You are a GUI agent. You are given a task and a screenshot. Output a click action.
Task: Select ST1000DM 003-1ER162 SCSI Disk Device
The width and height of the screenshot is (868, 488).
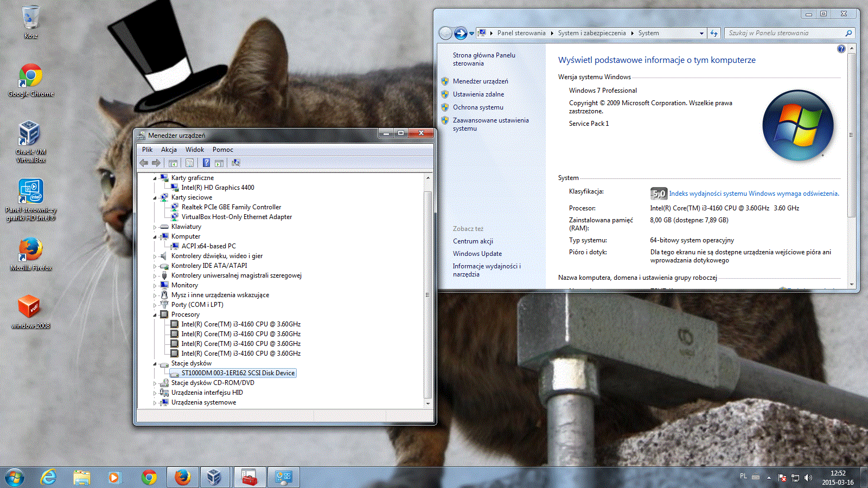pyautogui.click(x=238, y=373)
